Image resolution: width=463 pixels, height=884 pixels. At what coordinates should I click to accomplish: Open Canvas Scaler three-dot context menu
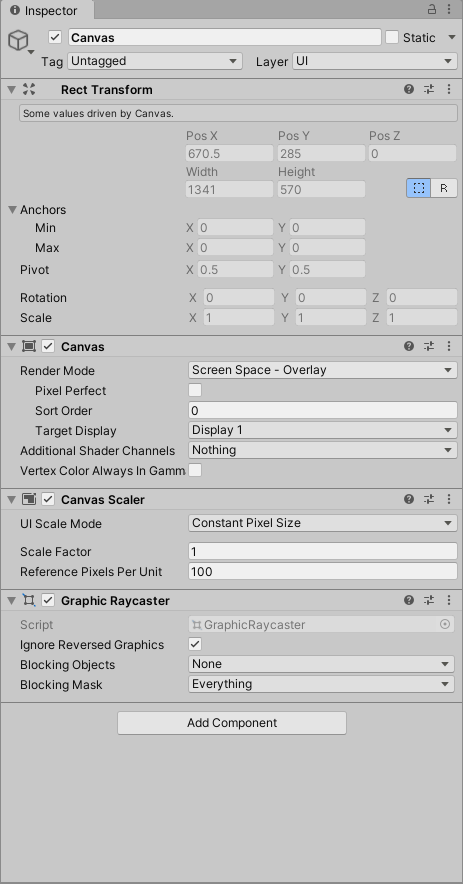click(449, 499)
